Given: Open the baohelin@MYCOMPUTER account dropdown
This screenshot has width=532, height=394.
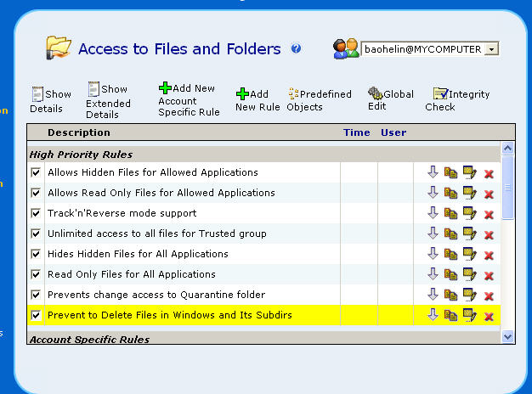Looking at the screenshot, I should point(491,49).
